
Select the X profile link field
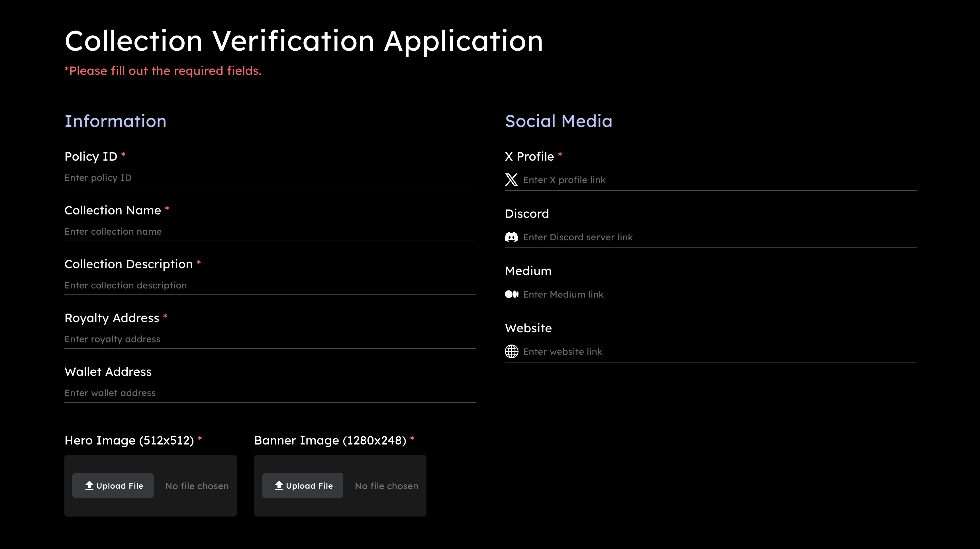tap(711, 180)
